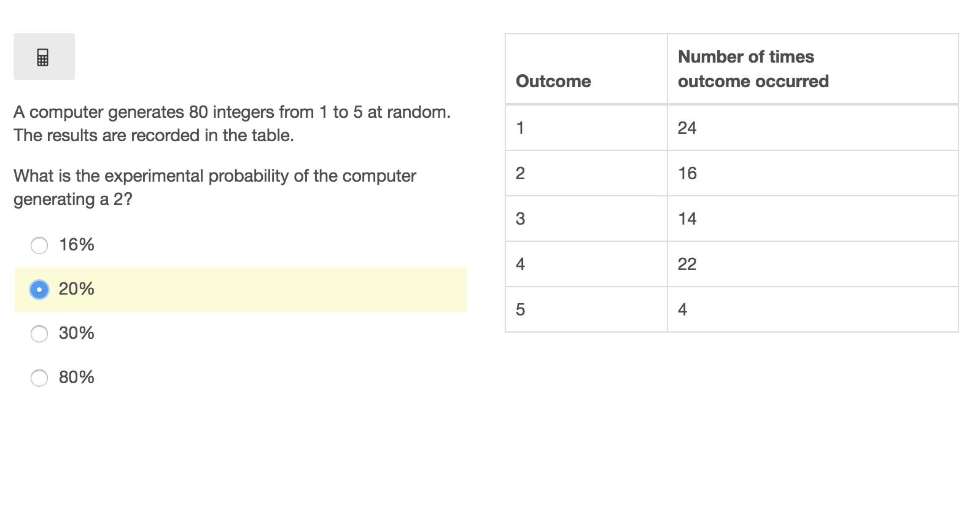The height and width of the screenshot is (518, 980).
Task: Click the count cell showing 4 for outcome 5
Action: click(813, 309)
